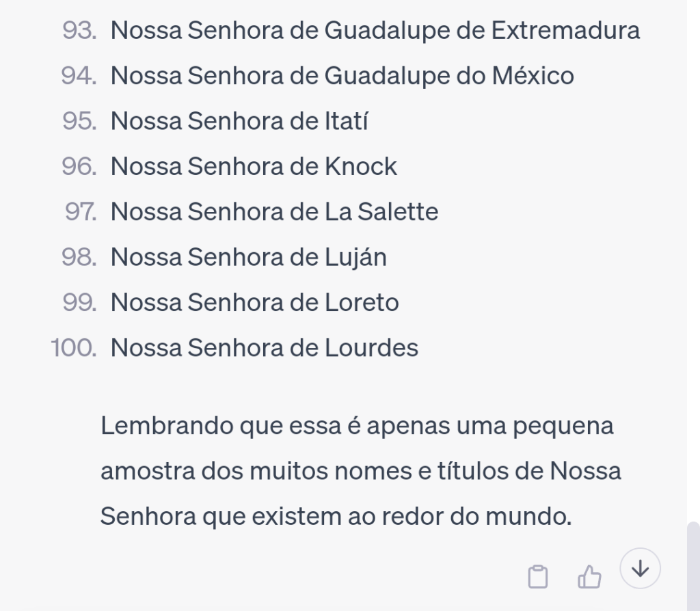Click the list number "100." marker
Viewport: 700px width, 611px height.
click(73, 348)
